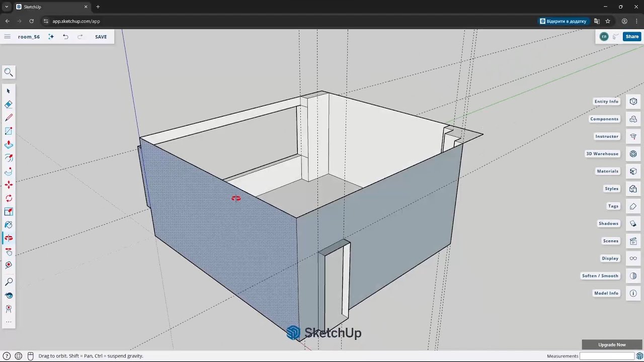Bookmark the page with star icon

tap(608, 21)
